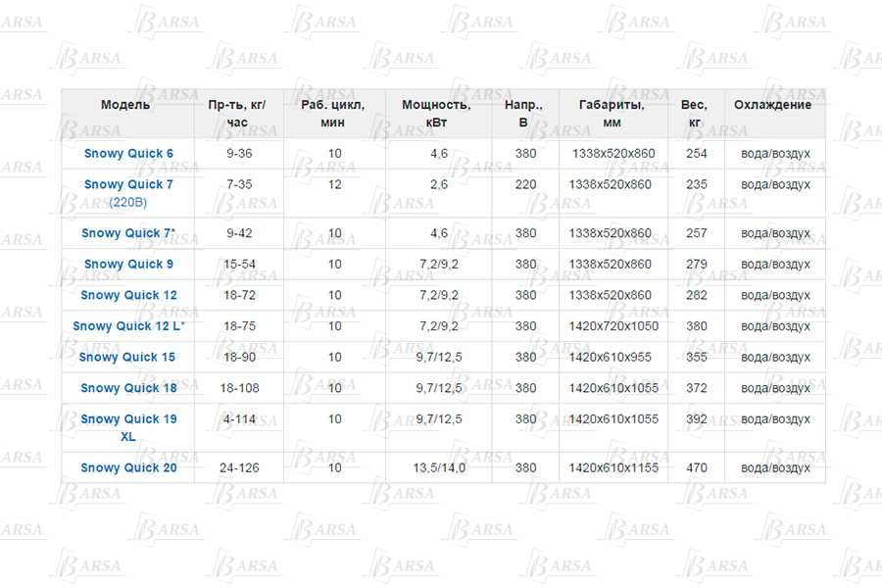The width and height of the screenshot is (882, 588).
Task: Click the Пр-ть, кг/час column header
Action: (x=236, y=114)
